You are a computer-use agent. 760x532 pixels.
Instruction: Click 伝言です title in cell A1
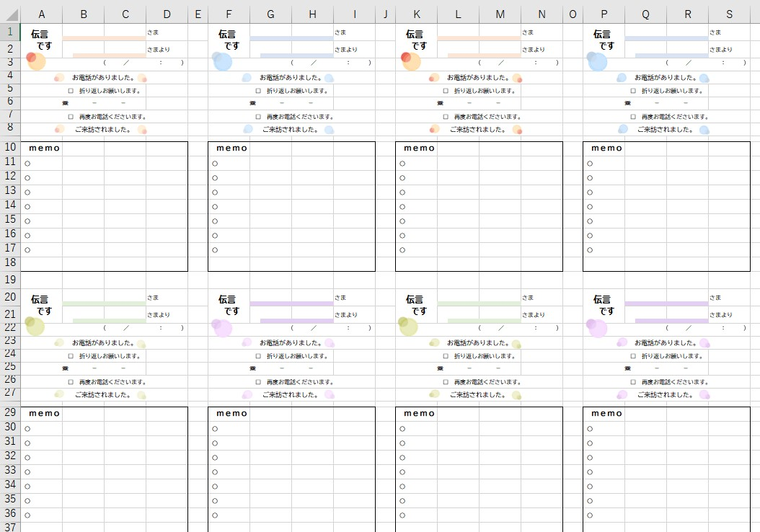coord(40,40)
